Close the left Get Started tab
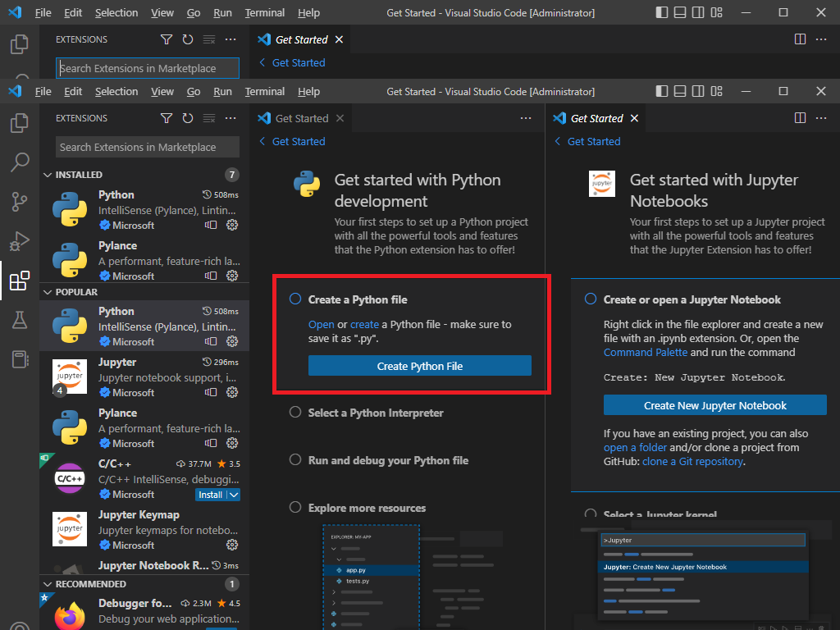 (x=340, y=118)
